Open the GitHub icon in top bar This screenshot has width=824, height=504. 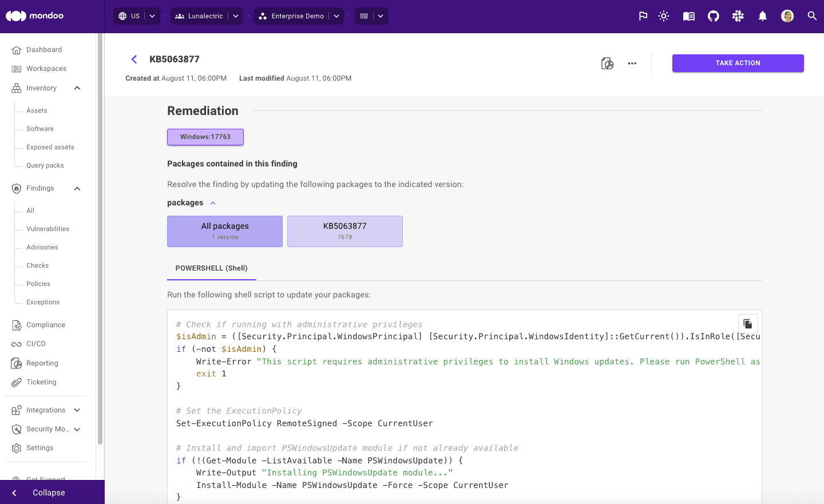point(713,15)
